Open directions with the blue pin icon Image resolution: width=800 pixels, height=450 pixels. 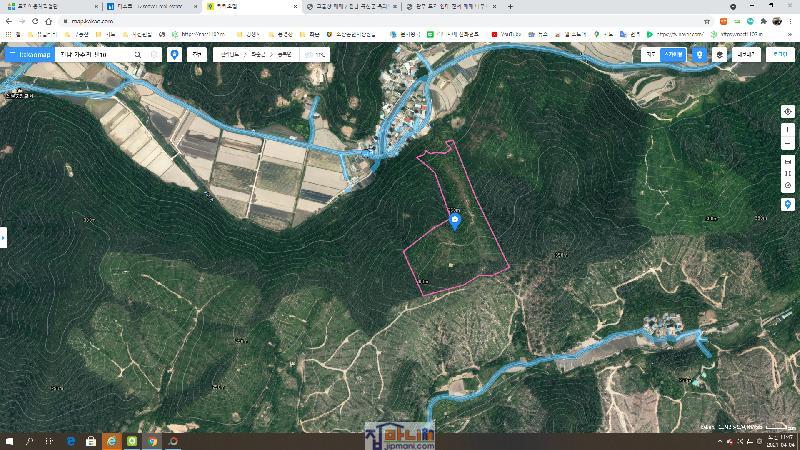click(175, 54)
